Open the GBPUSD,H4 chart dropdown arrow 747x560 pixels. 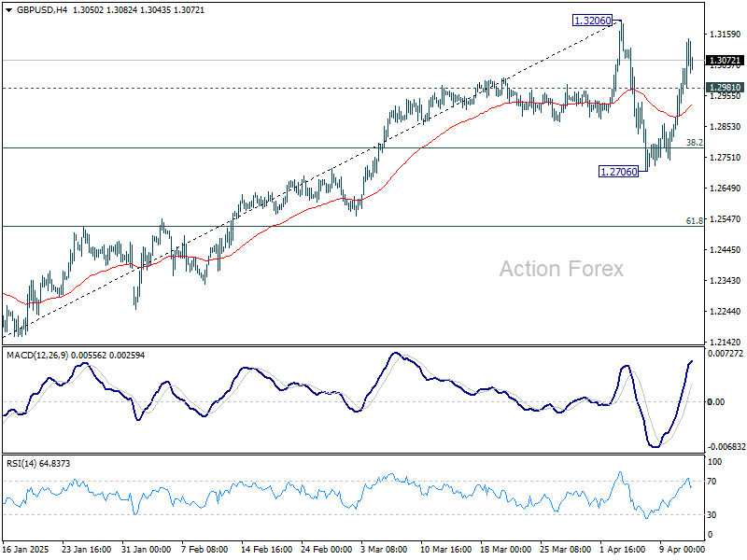point(9,10)
